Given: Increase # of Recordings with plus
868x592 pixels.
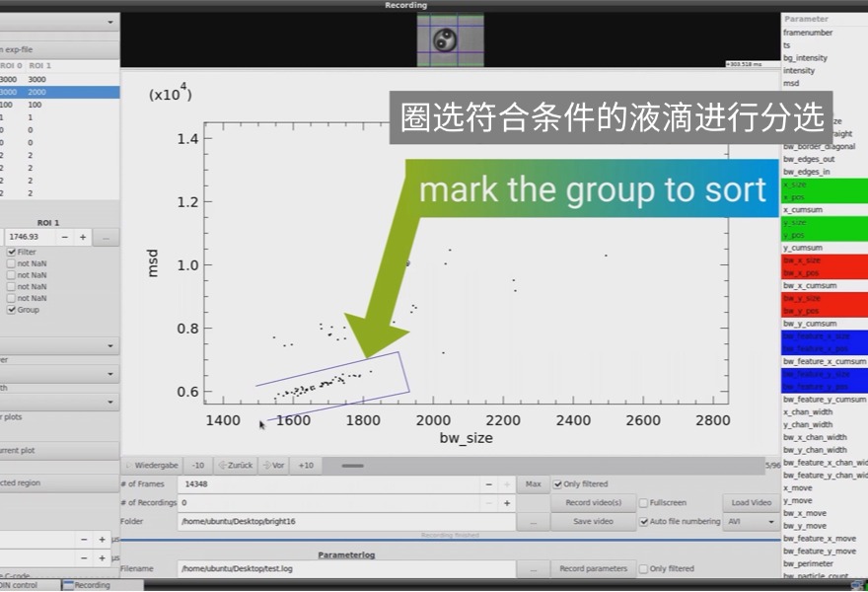Looking at the screenshot, I should (507, 503).
